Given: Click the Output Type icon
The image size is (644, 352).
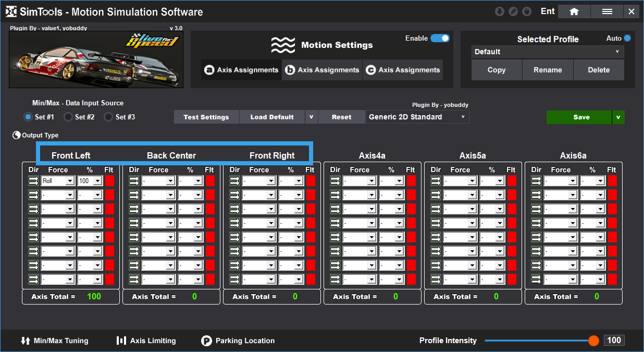Looking at the screenshot, I should click(x=17, y=136).
